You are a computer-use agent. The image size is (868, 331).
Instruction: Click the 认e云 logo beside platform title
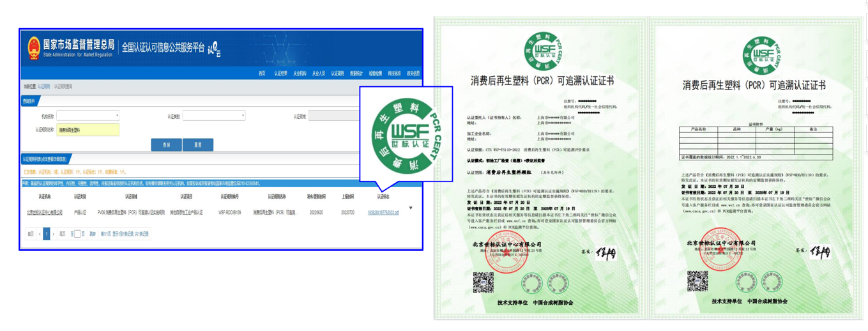coord(215,48)
